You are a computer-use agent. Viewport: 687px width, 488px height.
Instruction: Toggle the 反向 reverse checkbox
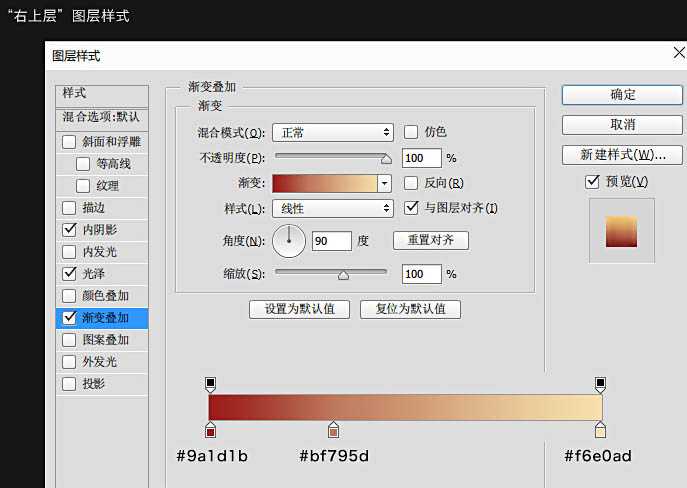point(411,183)
